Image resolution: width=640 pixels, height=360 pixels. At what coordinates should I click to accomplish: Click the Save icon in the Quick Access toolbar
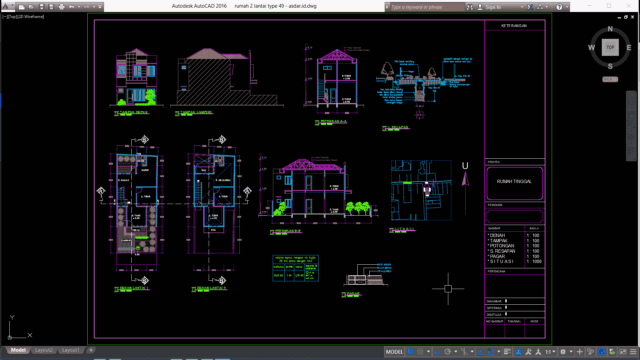(x=41, y=7)
